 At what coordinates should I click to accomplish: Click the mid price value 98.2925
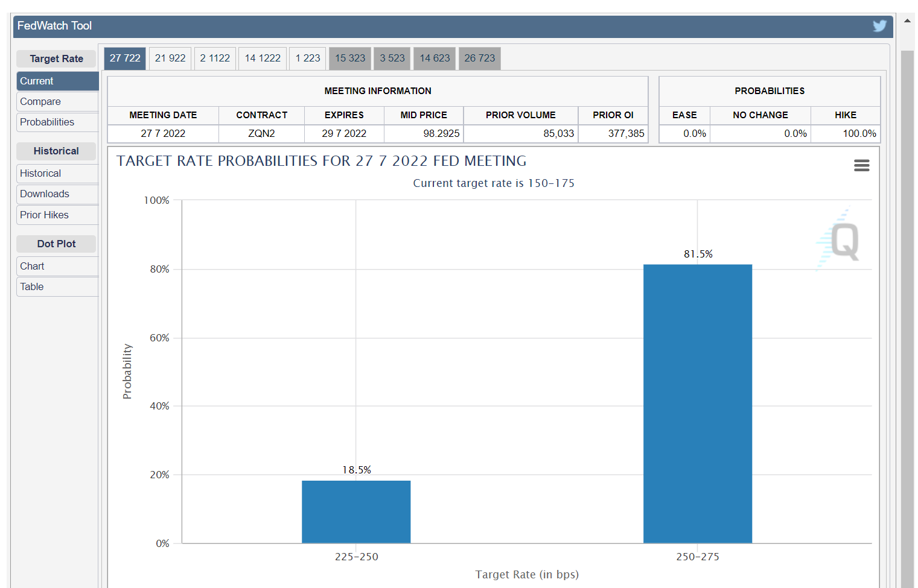point(424,133)
